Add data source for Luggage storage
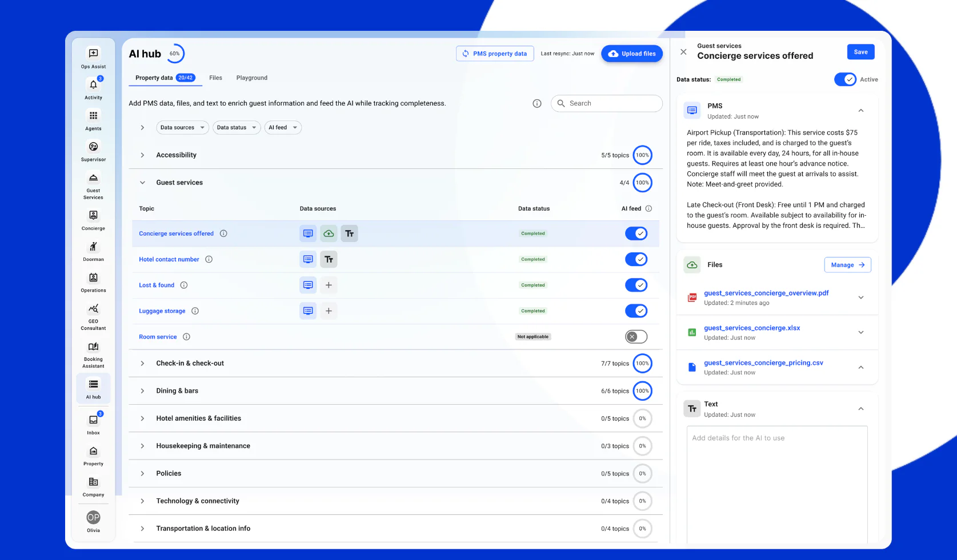957x560 pixels. pyautogui.click(x=329, y=311)
